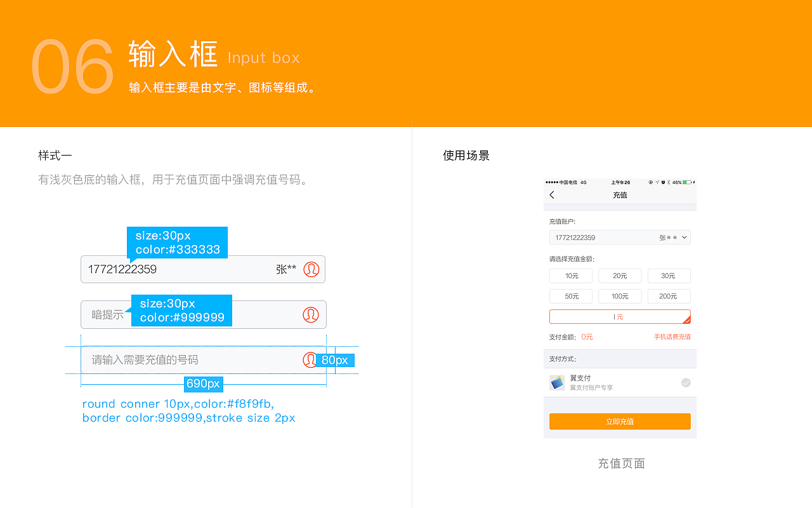Click the back arrow on the 充值 page
The image size is (812, 508).
[552, 194]
